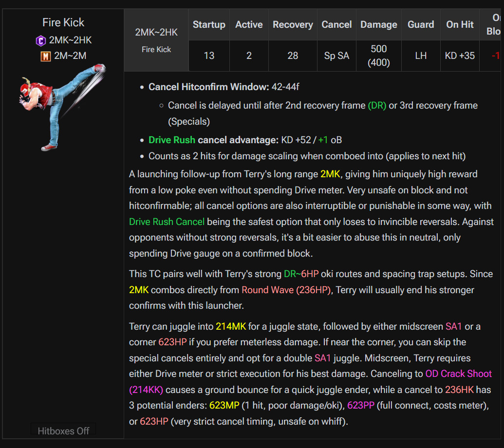Open the Drive Rush cancel advantage link

click(171, 140)
